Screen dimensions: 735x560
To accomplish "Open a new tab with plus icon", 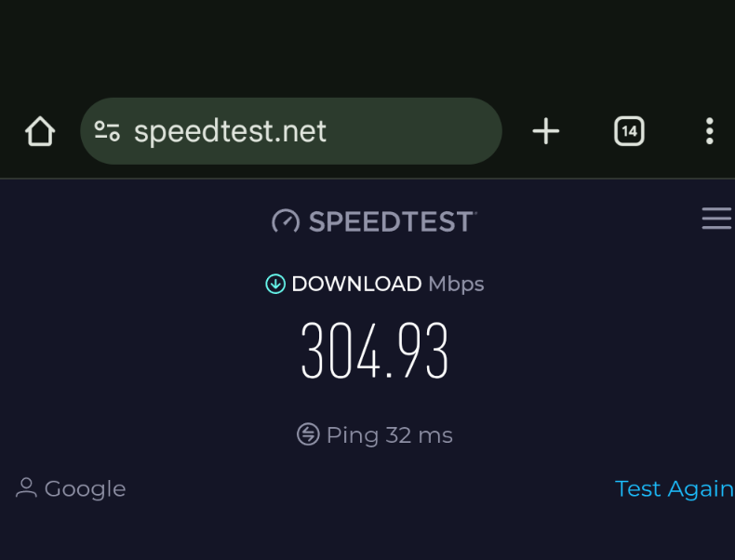I will click(546, 131).
